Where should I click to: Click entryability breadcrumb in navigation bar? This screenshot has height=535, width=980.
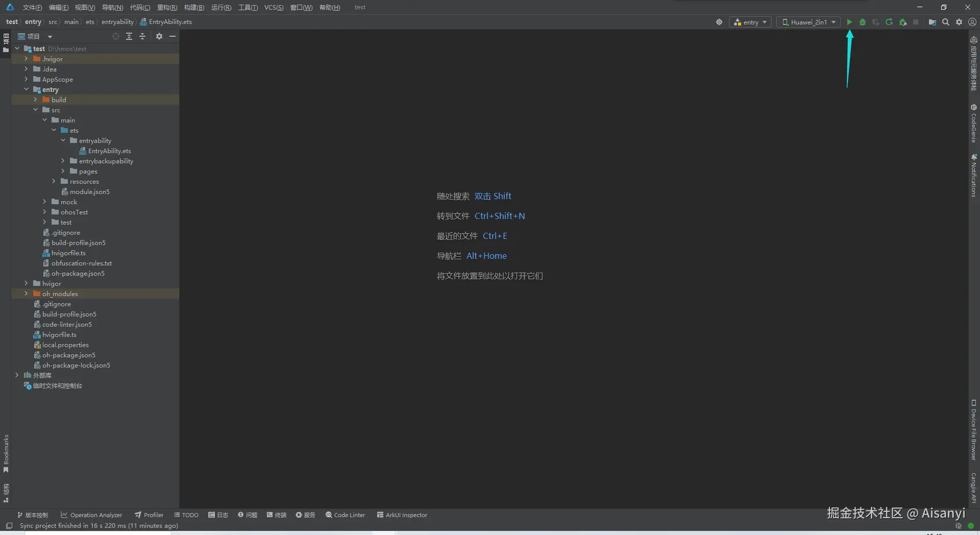tap(117, 22)
